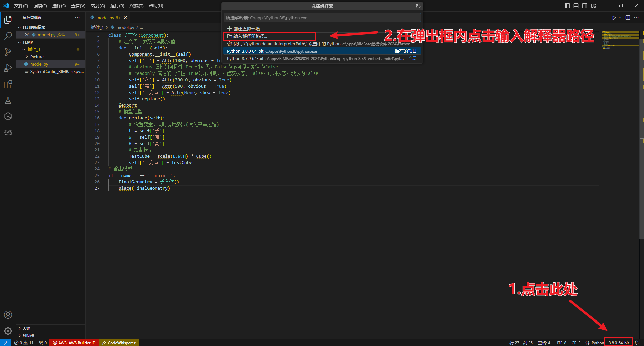Open the Extensions view
Image resolution: width=644 pixels, height=346 pixels.
pos(8,84)
